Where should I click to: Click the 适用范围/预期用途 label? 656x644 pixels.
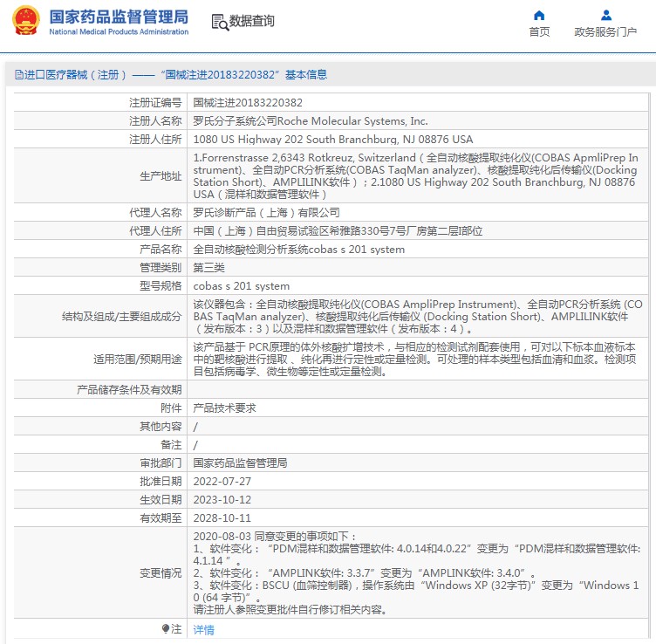click(138, 359)
